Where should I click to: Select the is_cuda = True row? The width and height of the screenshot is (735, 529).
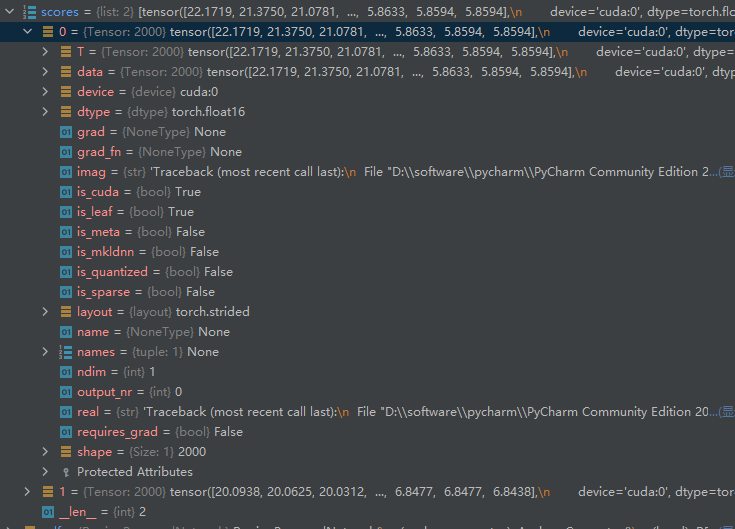tap(368, 192)
